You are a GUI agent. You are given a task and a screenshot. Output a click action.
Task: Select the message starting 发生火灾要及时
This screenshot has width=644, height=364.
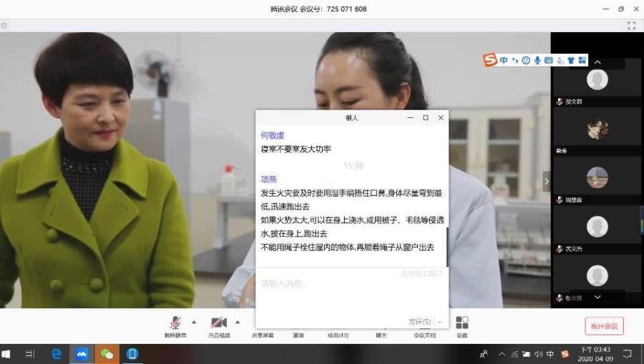[351, 200]
